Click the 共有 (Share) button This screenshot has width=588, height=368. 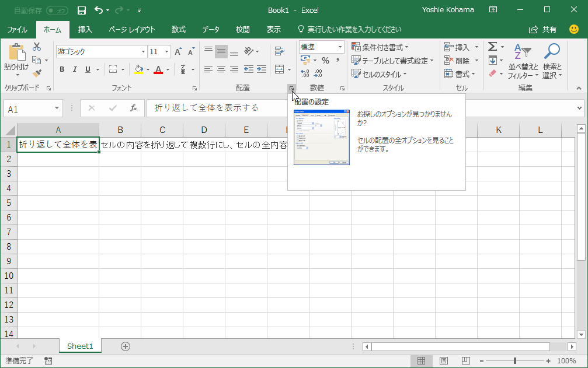pyautogui.click(x=549, y=29)
